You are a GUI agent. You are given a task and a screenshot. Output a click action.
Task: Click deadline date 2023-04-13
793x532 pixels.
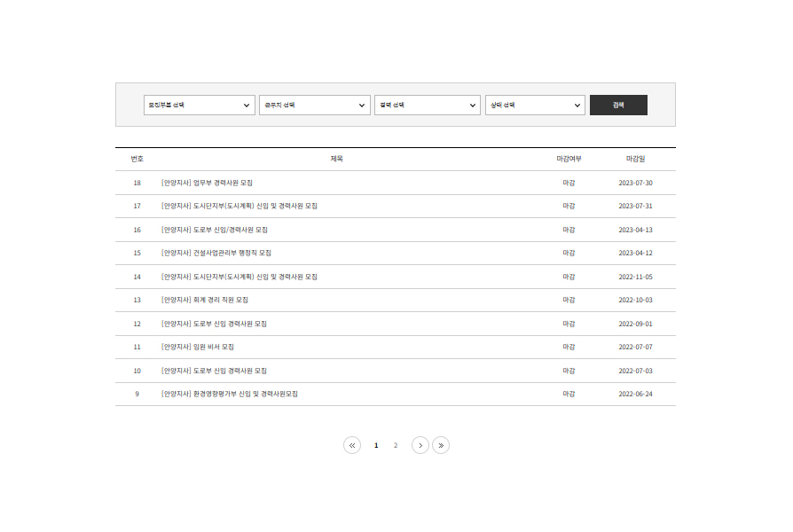coord(636,230)
